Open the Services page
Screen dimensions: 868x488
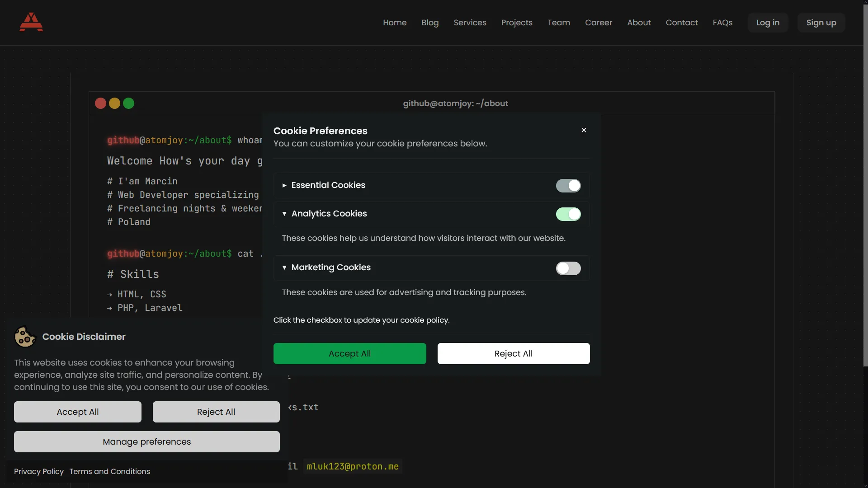pyautogui.click(x=470, y=23)
